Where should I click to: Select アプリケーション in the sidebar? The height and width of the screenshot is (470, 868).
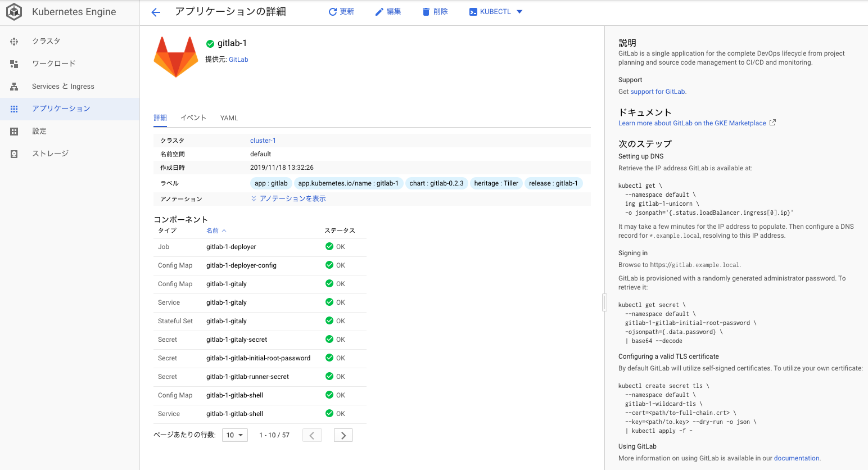[x=70, y=109]
